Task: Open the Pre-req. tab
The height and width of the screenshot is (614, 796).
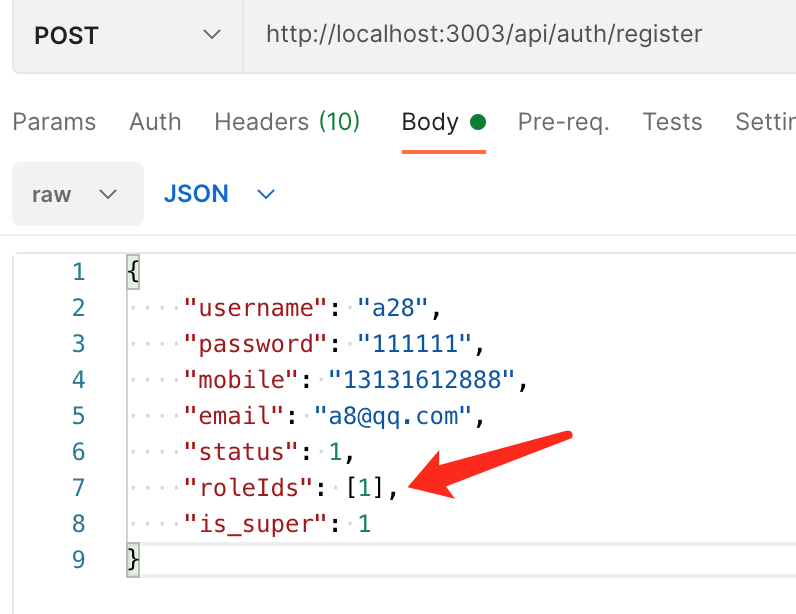Action: [563, 122]
